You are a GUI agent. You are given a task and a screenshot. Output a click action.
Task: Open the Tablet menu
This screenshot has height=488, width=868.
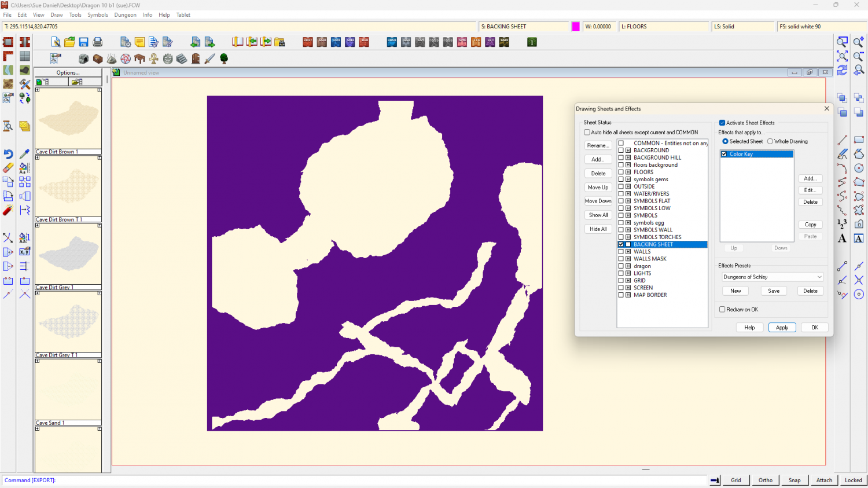coord(183,15)
